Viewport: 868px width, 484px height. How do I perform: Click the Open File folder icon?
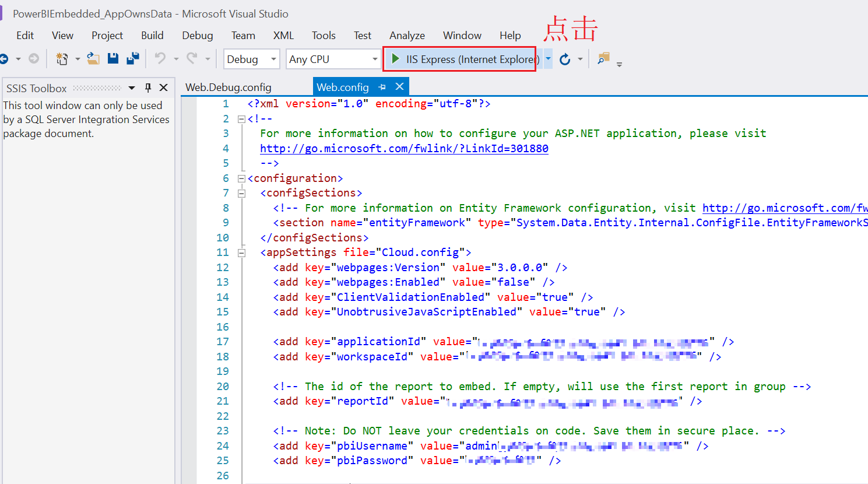tap(93, 58)
